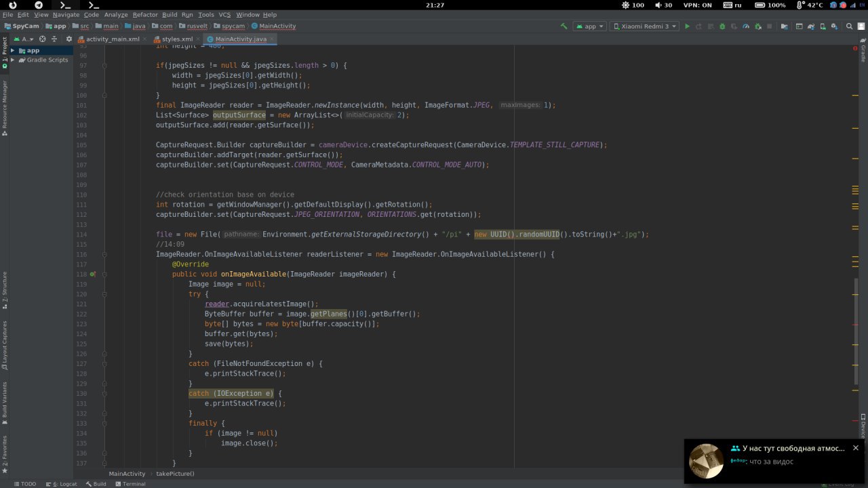Open the Terminal tool window button
The height and width of the screenshot is (488, 868).
[x=130, y=484]
